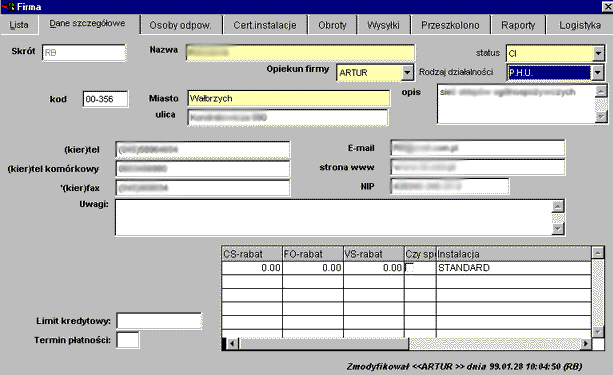Screen dimensions: 613x375
Task: Open the Osoby odpow. tab
Action: (180, 25)
